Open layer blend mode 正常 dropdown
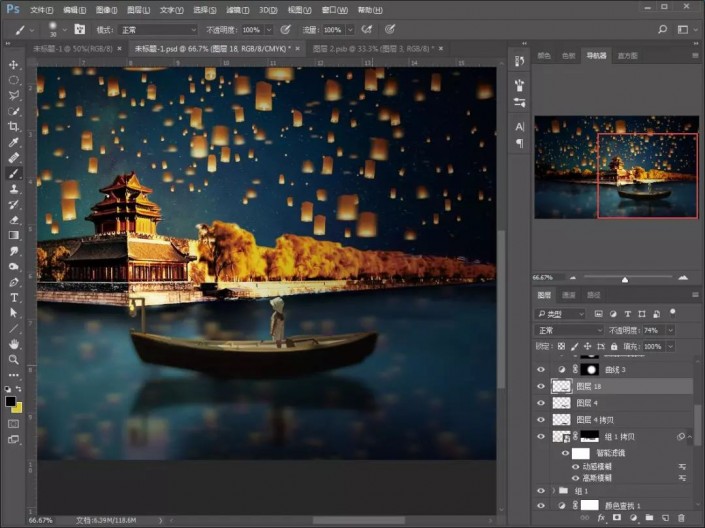The width and height of the screenshot is (705, 528). (x=569, y=330)
